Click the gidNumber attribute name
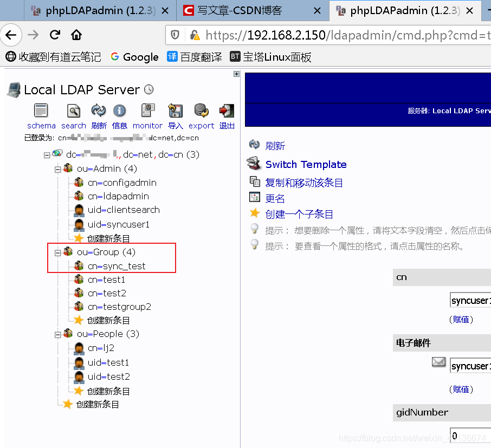Viewport: 491px width, 448px height. [422, 412]
